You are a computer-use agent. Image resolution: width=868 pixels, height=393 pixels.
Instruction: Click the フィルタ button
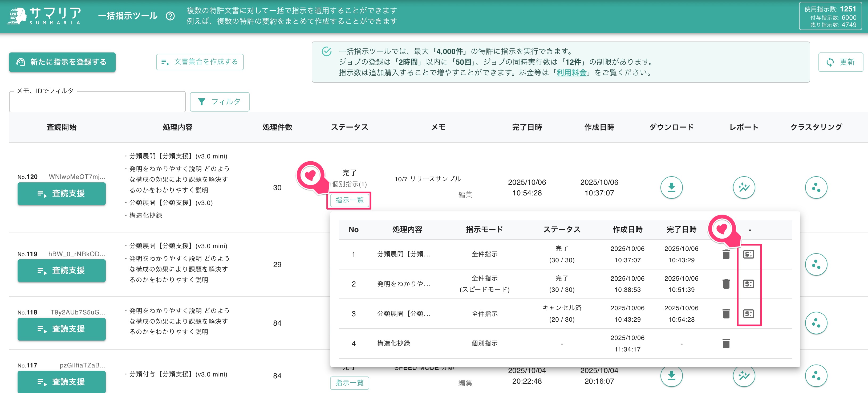click(219, 101)
